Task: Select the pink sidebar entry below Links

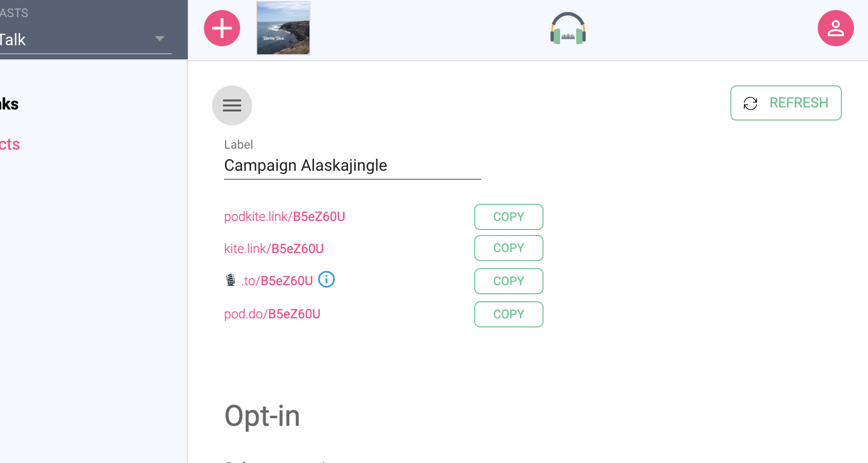Action: pos(10,144)
